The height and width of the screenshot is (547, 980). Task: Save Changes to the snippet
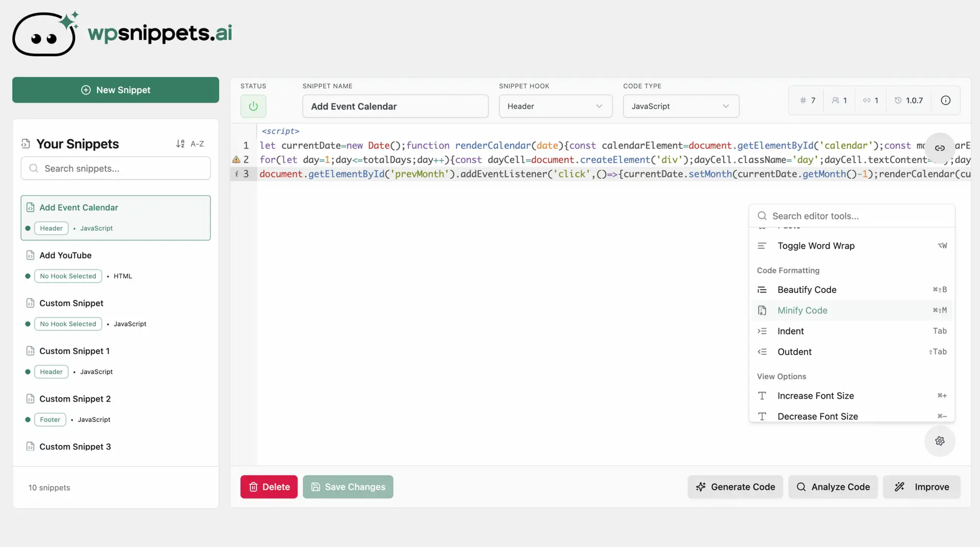pos(348,487)
